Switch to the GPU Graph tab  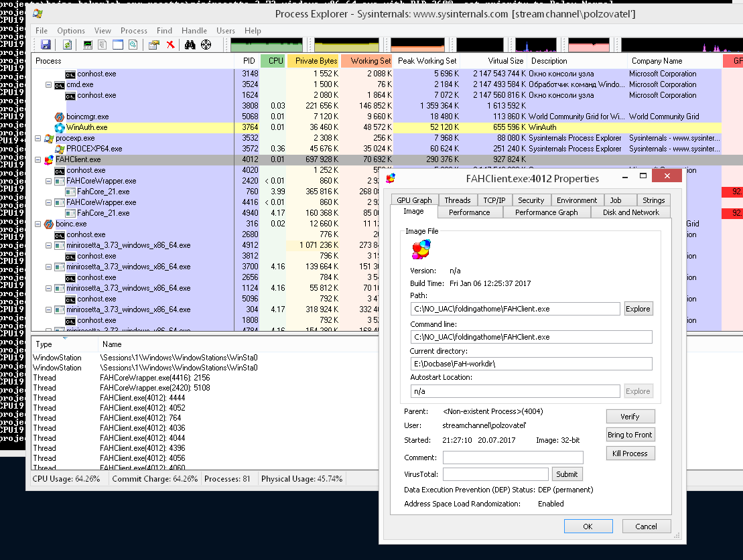click(x=415, y=200)
